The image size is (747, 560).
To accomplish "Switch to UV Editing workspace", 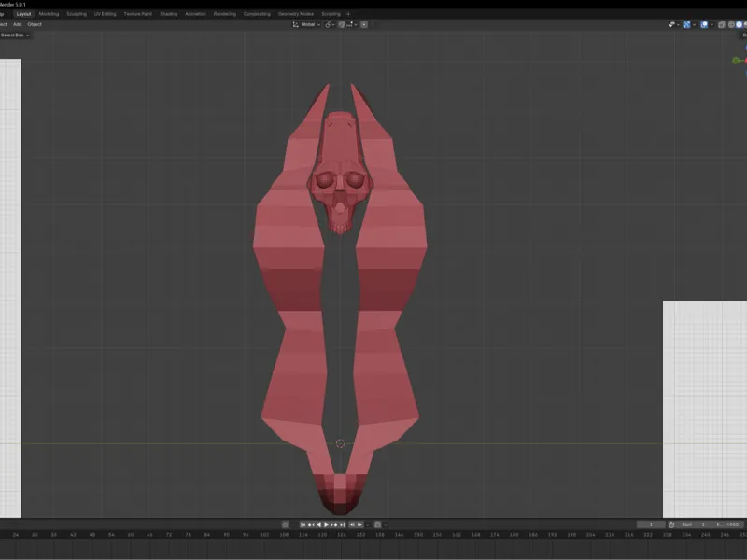I will pyautogui.click(x=105, y=14).
